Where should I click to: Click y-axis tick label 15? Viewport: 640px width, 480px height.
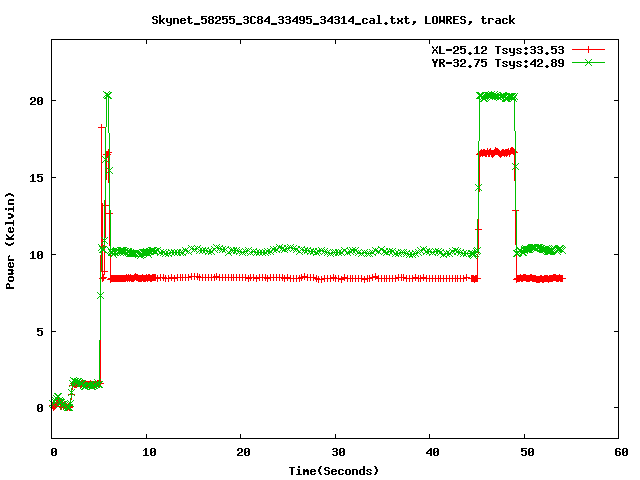point(36,178)
